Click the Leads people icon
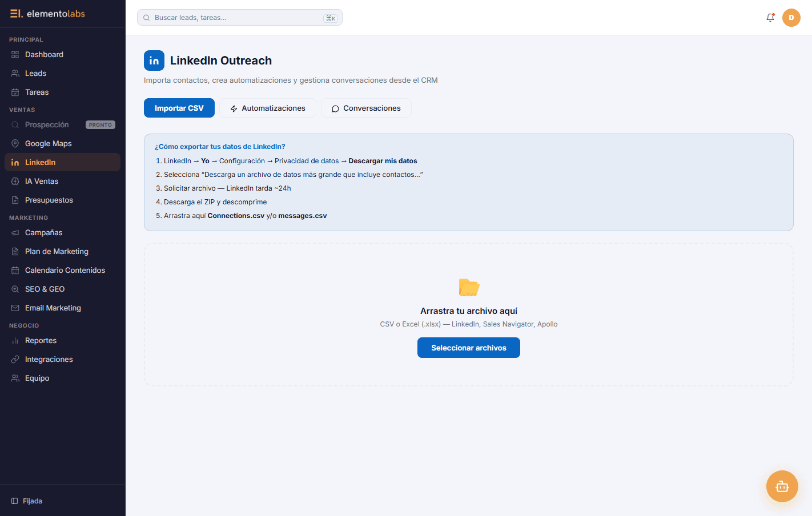 pos(15,74)
